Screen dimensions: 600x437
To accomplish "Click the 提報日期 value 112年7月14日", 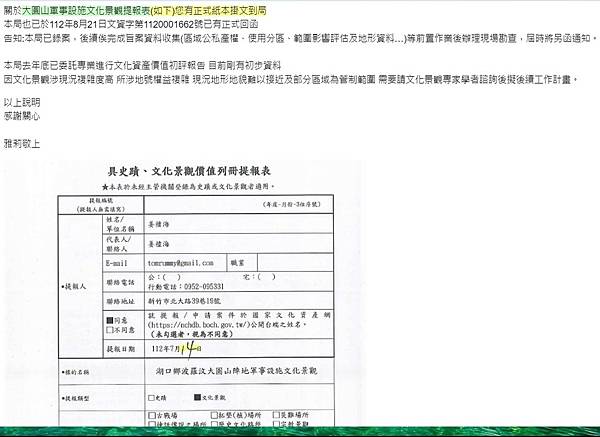I will [176, 349].
